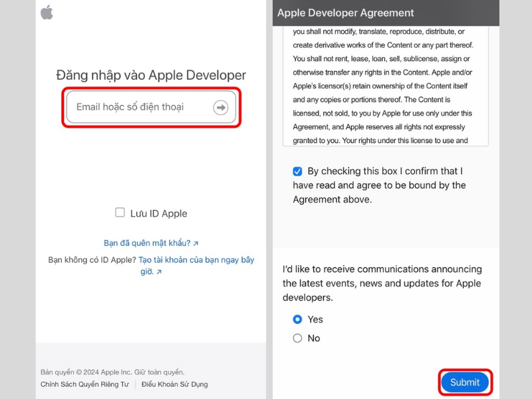Uncheck the agreement confirmation checkbox
Screen dimensions: 532x399
[x=297, y=172]
